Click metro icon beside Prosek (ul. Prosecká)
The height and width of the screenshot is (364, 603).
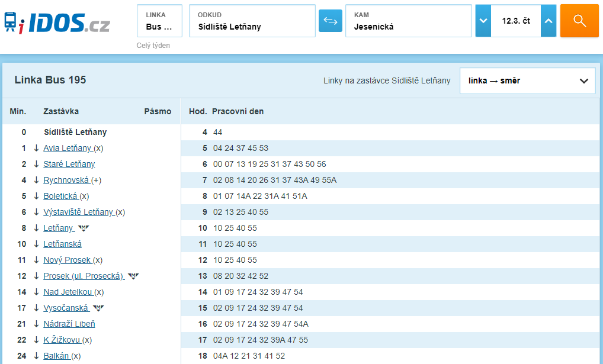coord(133,276)
